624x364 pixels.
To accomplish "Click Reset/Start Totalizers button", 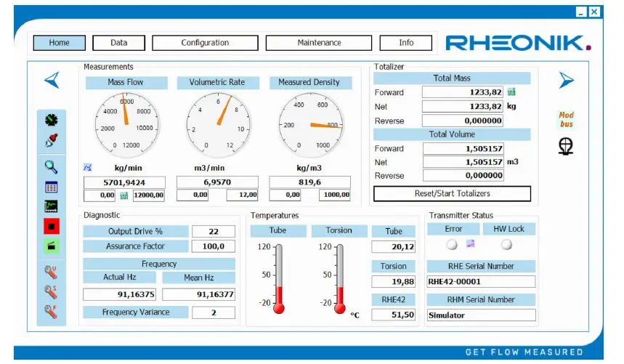I will pos(452,194).
